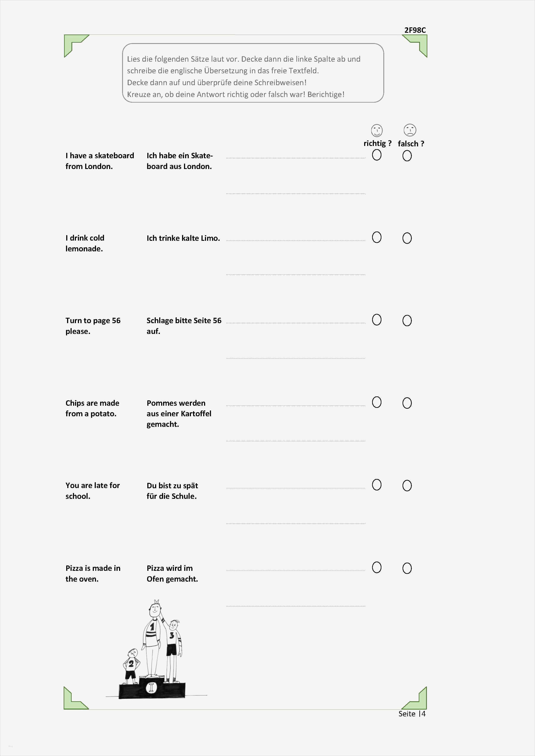Mark lemonade sentence as richtig
The height and width of the screenshot is (756, 535).
tap(376, 237)
